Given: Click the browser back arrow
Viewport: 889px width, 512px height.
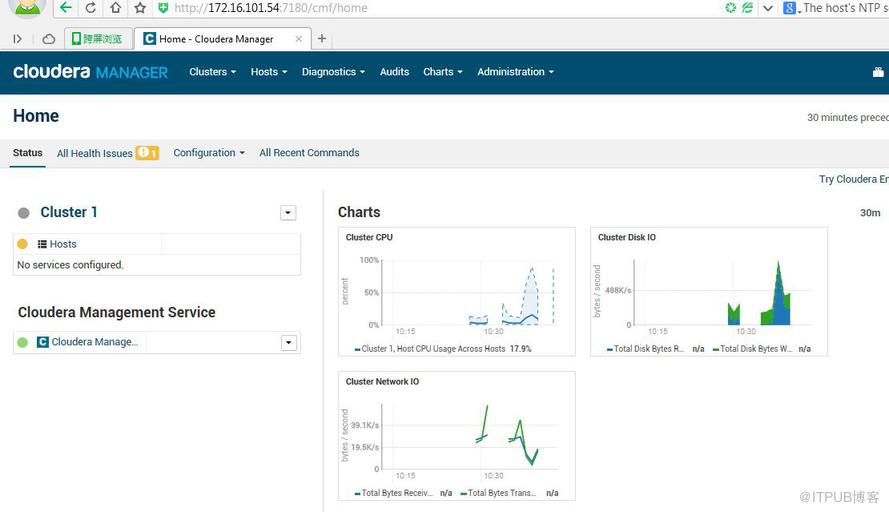Looking at the screenshot, I should 66,8.
